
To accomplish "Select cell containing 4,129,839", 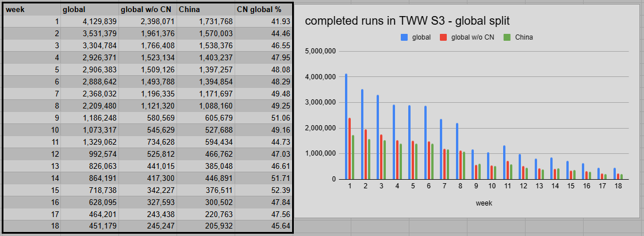I will (x=90, y=21).
